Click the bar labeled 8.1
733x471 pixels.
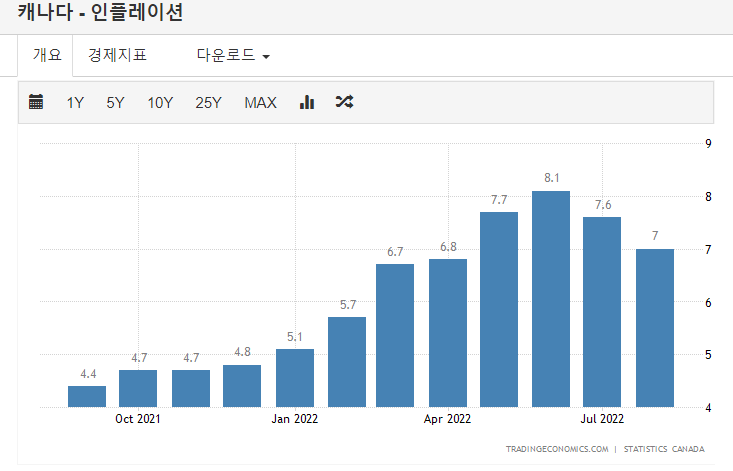pyautogui.click(x=551, y=299)
